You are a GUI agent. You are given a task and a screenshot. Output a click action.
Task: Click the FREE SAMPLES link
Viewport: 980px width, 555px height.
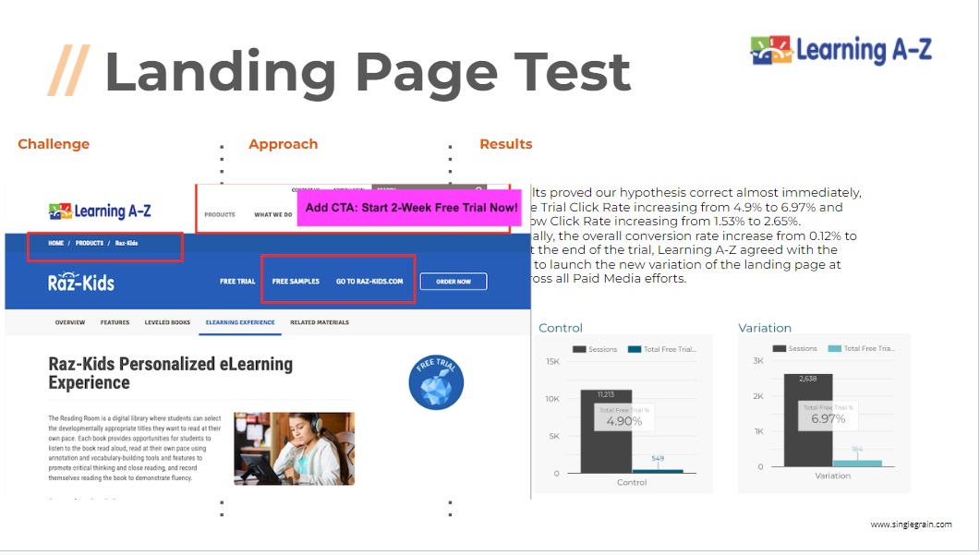296,282
